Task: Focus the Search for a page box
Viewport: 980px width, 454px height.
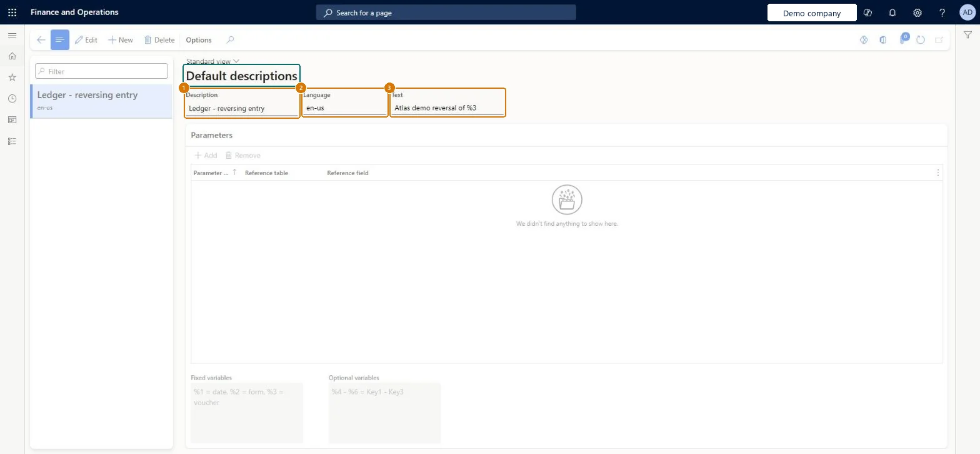Action: [x=446, y=13]
